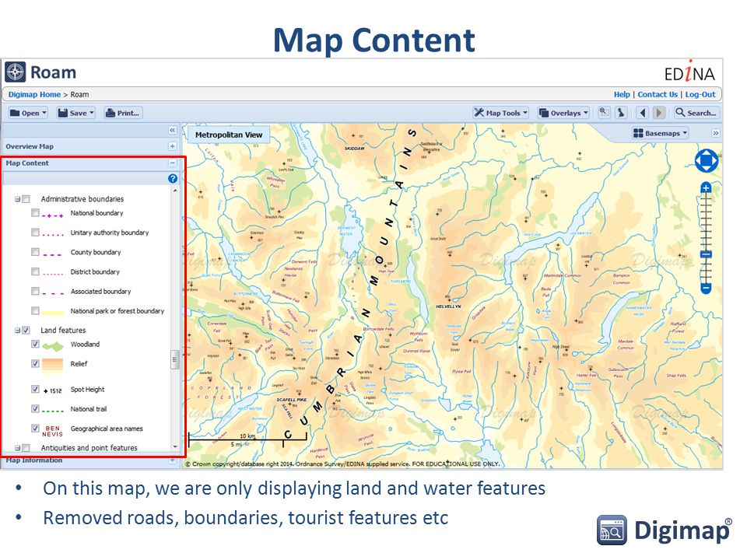Screen dimensions: 747x560
Task: Open the Open dropdown menu
Action: (28, 113)
